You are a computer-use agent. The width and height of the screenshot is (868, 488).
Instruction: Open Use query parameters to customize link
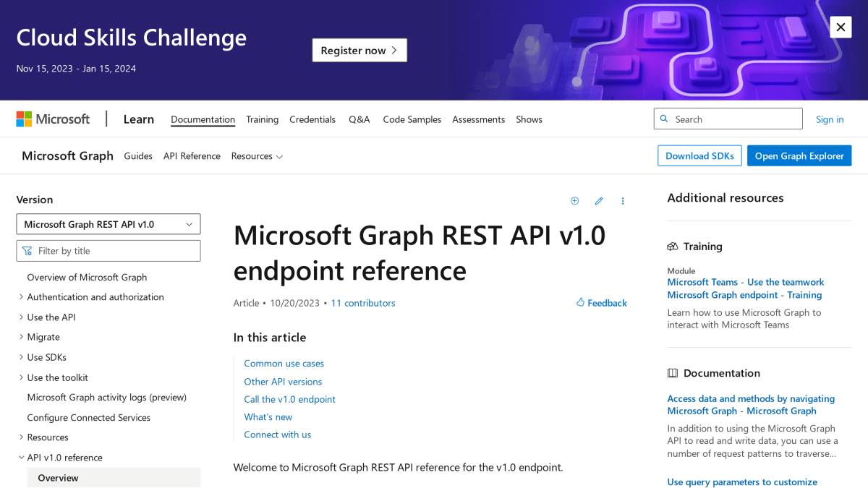coord(742,482)
